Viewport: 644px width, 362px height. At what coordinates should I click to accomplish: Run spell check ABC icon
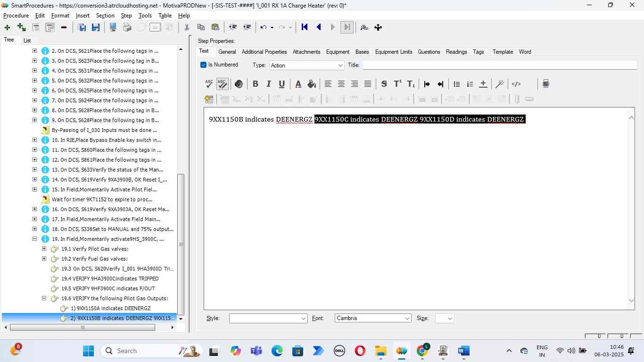209,84
